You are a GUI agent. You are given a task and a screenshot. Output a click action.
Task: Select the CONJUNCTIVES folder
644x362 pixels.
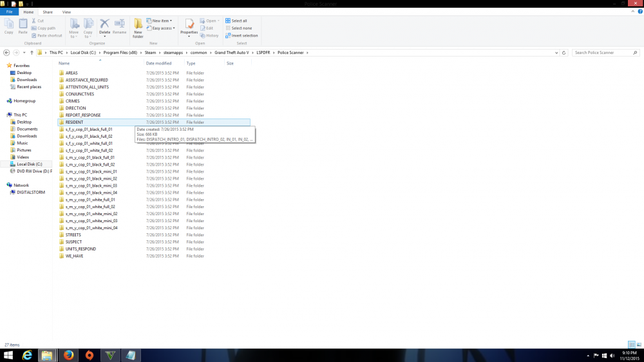point(80,94)
